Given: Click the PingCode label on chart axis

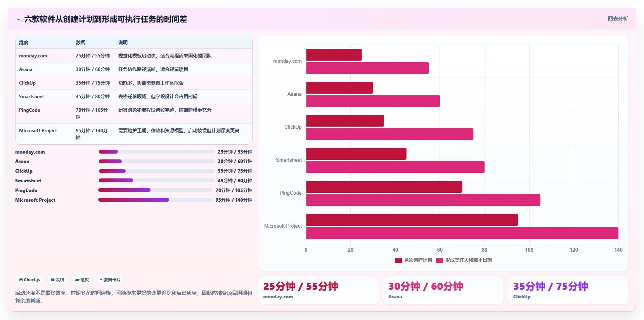Looking at the screenshot, I should click(291, 193).
